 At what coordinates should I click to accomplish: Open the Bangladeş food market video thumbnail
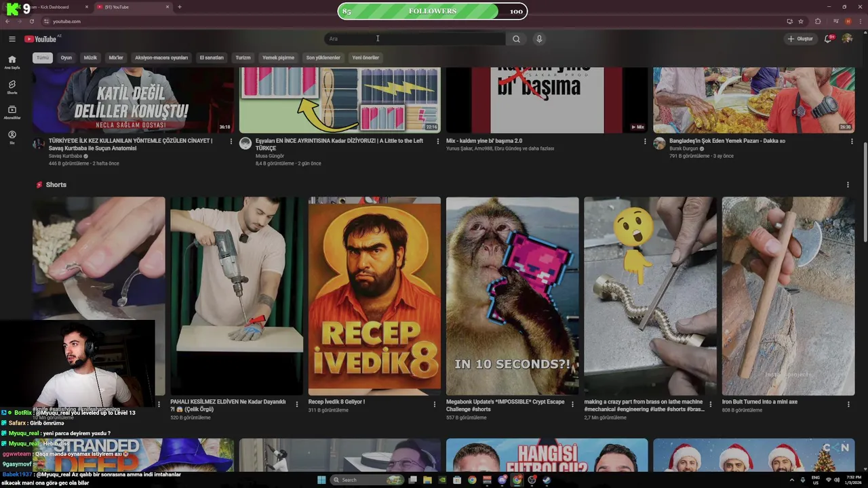753,100
